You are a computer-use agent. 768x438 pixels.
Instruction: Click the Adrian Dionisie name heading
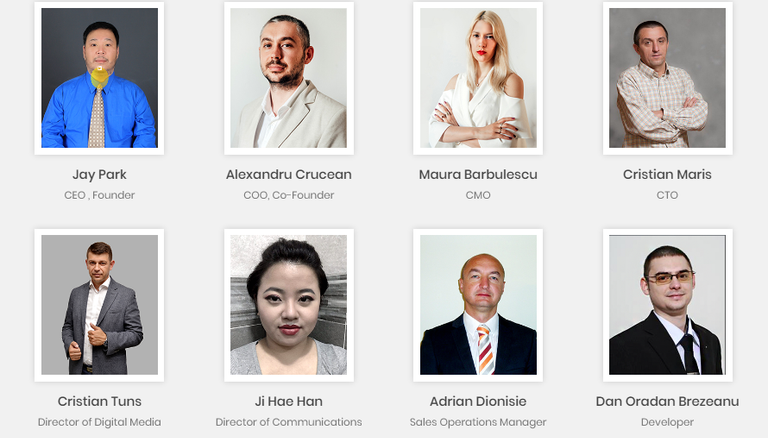tap(478, 401)
